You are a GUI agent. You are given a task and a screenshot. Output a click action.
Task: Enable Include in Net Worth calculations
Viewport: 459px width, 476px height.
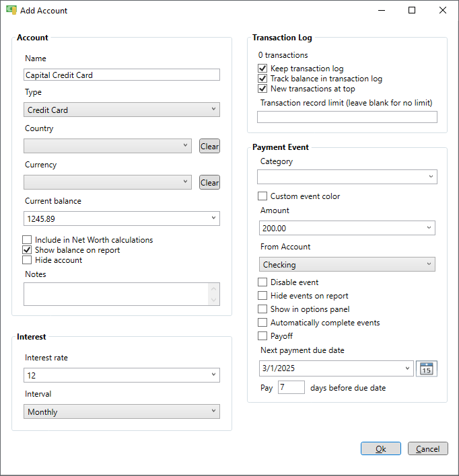[27, 240]
